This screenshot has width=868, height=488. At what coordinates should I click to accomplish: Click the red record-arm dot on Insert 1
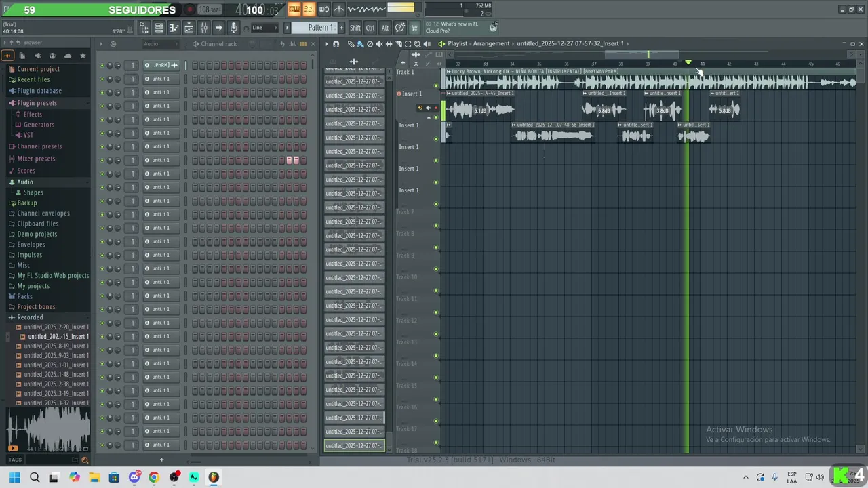click(x=399, y=94)
